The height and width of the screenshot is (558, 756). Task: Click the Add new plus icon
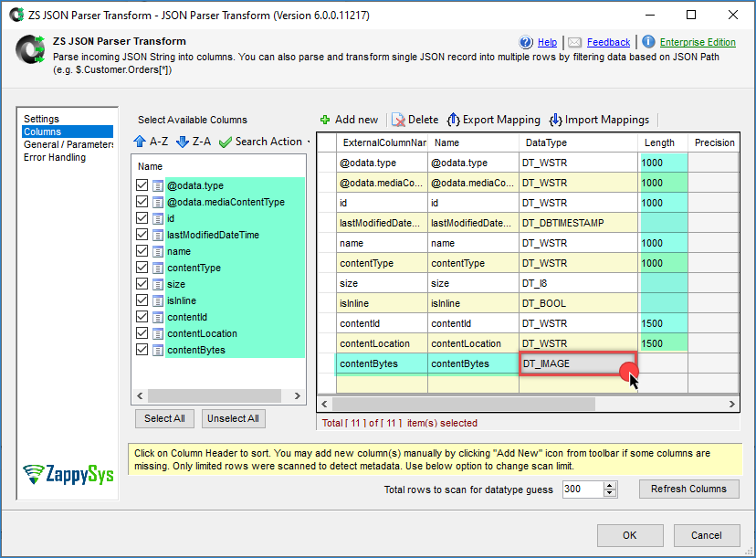coord(326,120)
